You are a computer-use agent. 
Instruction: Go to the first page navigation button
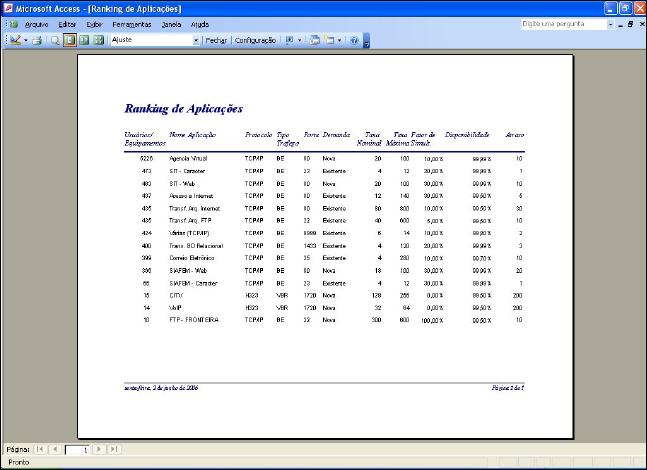coord(40,449)
